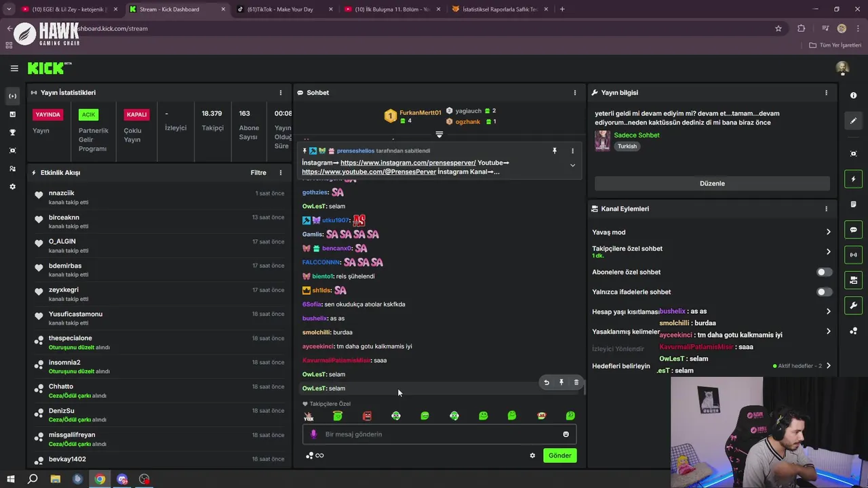The image size is (868, 488).
Task: Toggle Yalnızca ifadelerle sohbet switch
Action: (824, 292)
